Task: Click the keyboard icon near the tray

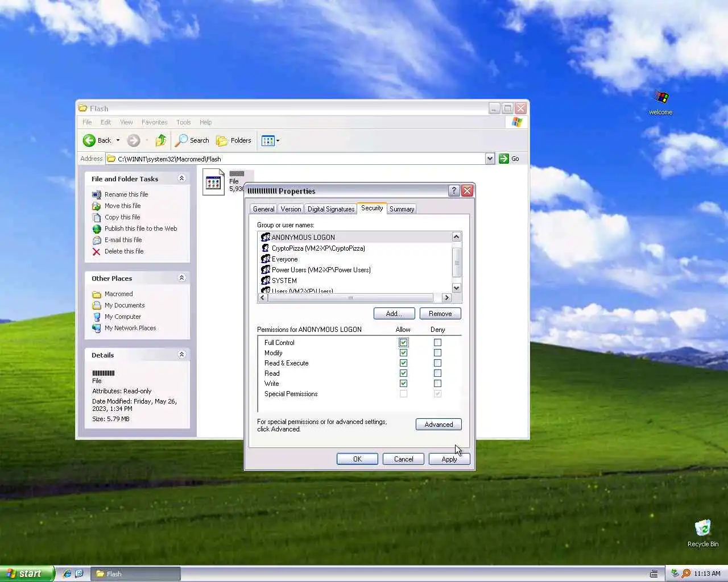Action: [654, 573]
